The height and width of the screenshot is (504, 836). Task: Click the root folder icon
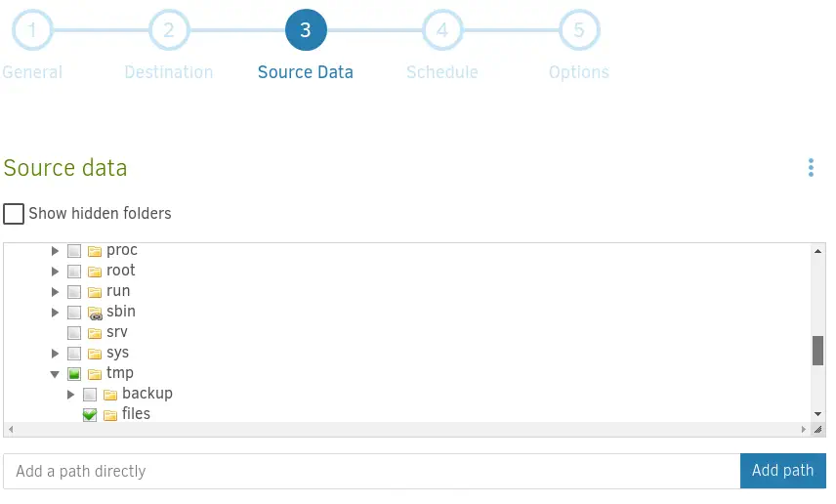click(95, 272)
